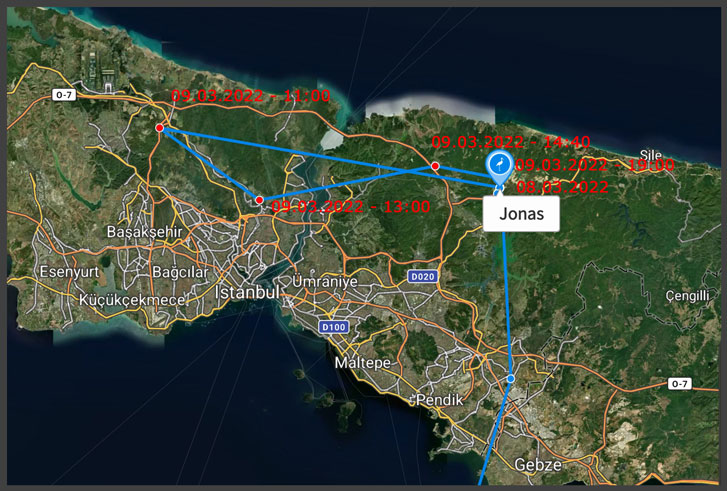Select the red marker dated 09.03.2022 - 11:00
This screenshot has height=491, width=727.
[x=159, y=128]
